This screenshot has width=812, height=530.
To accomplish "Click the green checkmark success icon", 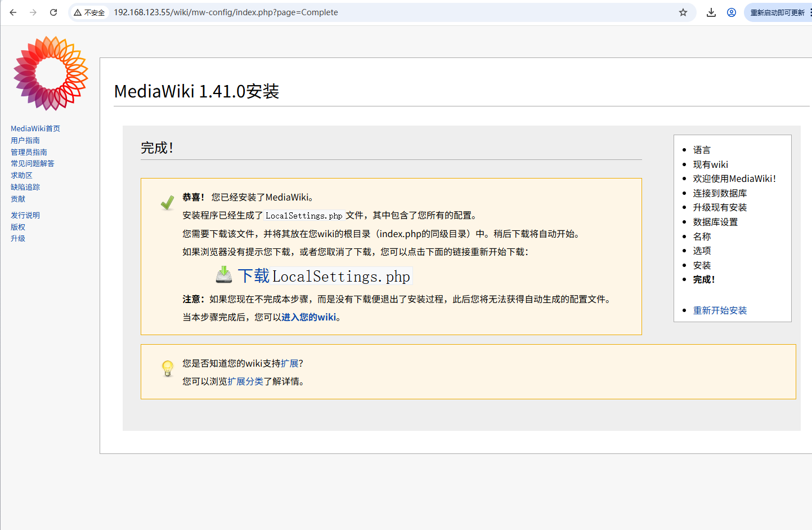I will coord(167,202).
